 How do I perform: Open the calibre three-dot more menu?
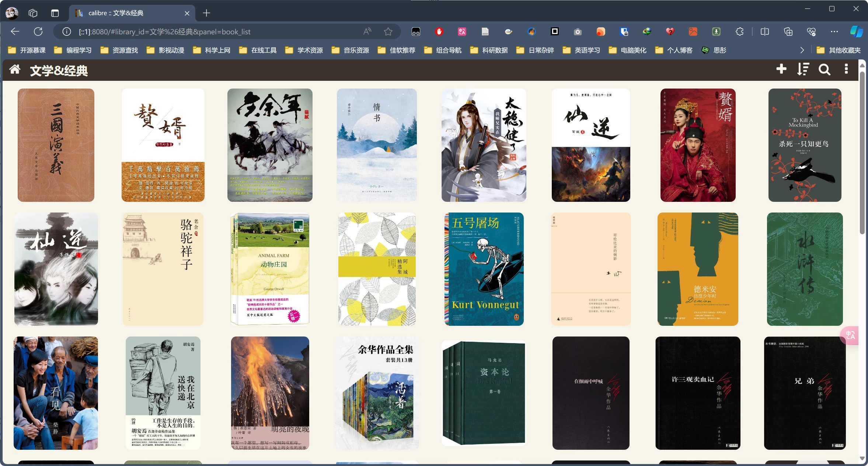(846, 69)
